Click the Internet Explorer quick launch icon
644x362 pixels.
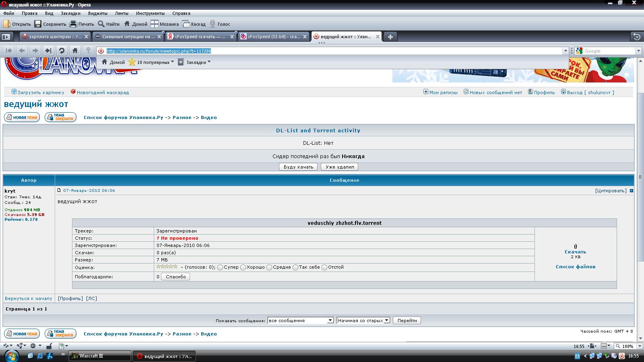[40, 356]
